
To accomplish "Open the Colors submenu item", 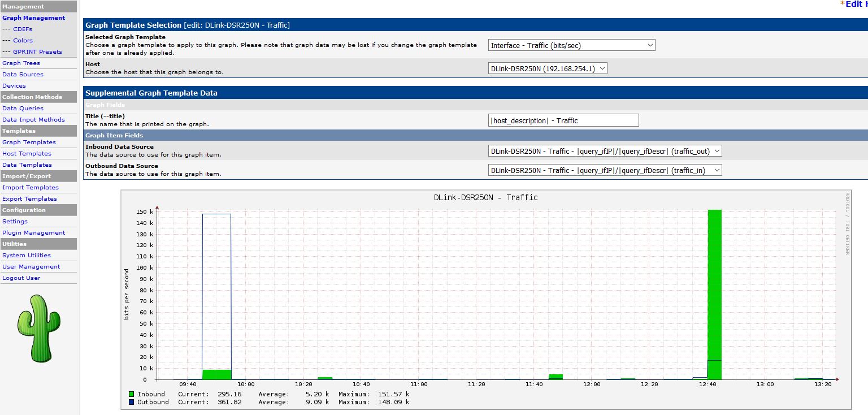I will [x=23, y=41].
